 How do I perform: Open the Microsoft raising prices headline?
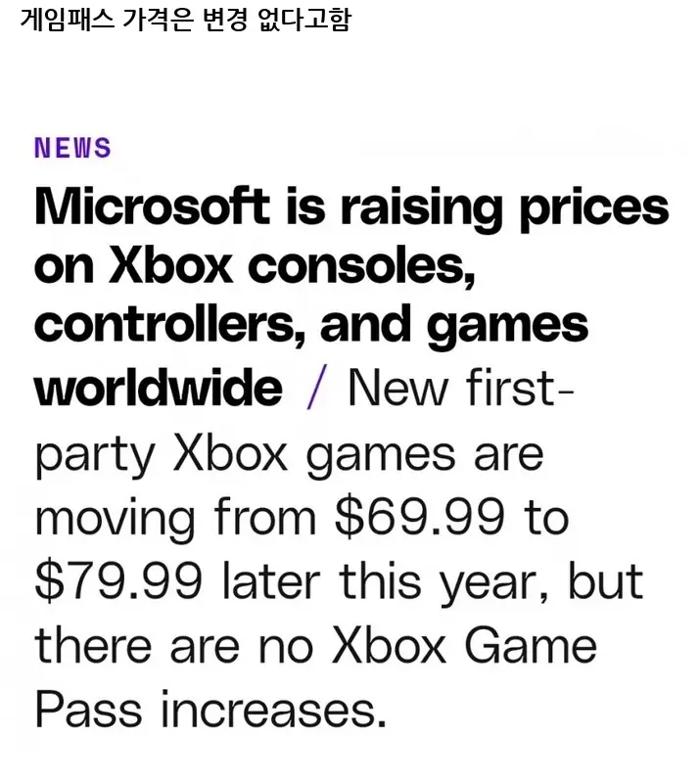point(351,298)
